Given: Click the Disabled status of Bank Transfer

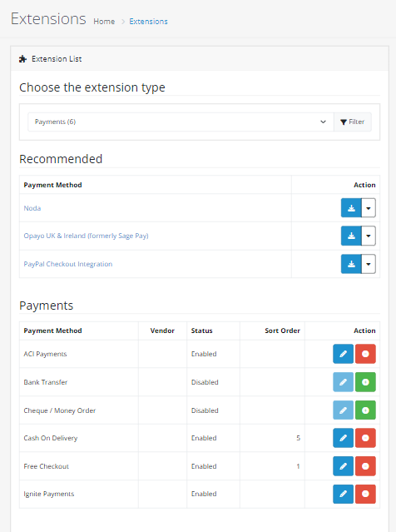Looking at the screenshot, I should (x=205, y=382).
